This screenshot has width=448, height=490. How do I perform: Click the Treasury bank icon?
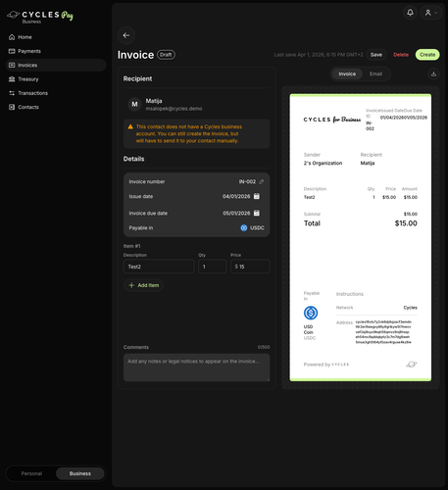pyautogui.click(x=12, y=79)
